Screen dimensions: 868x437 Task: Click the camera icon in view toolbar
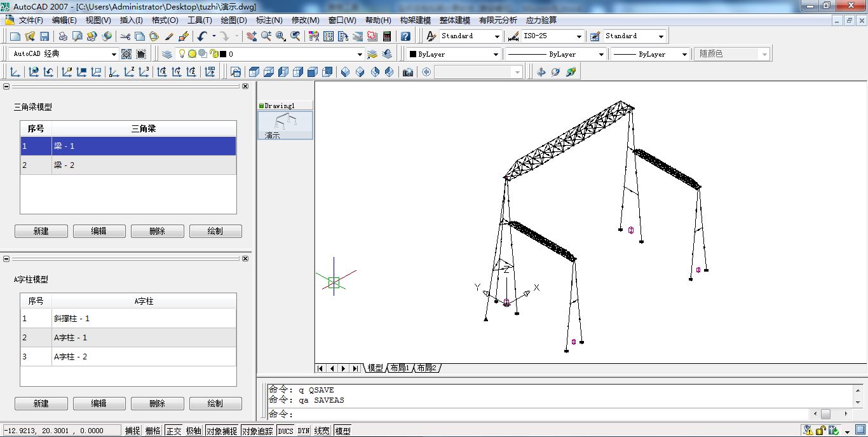[x=408, y=73]
